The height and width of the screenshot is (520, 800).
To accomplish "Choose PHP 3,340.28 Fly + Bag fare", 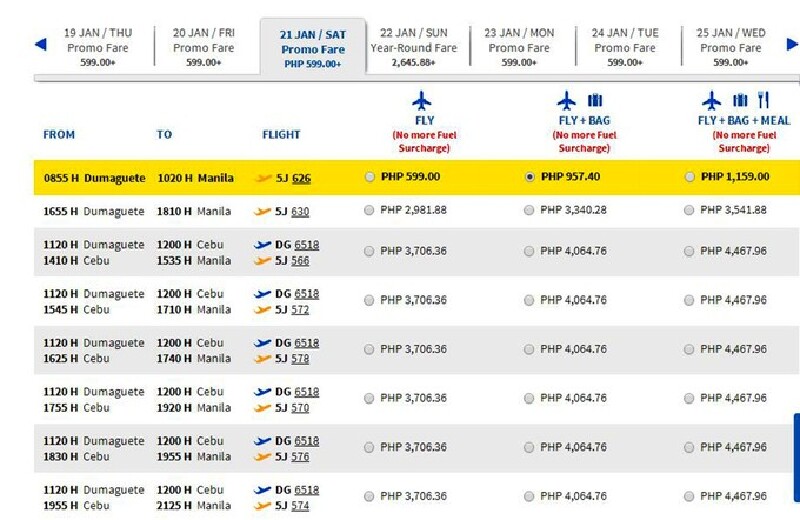I will click(530, 211).
